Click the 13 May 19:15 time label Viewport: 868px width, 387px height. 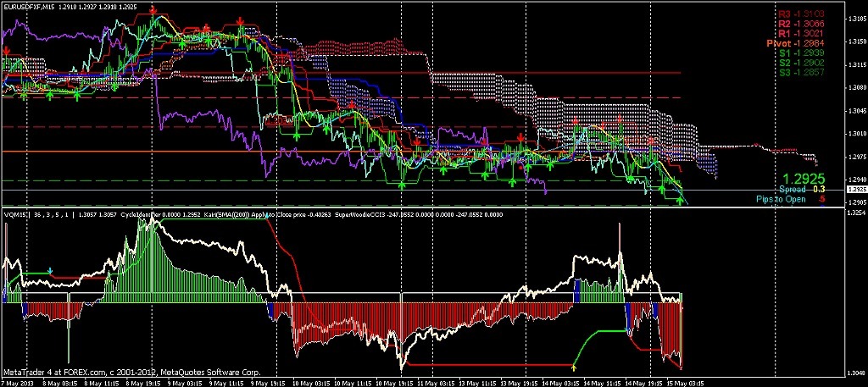tap(520, 383)
